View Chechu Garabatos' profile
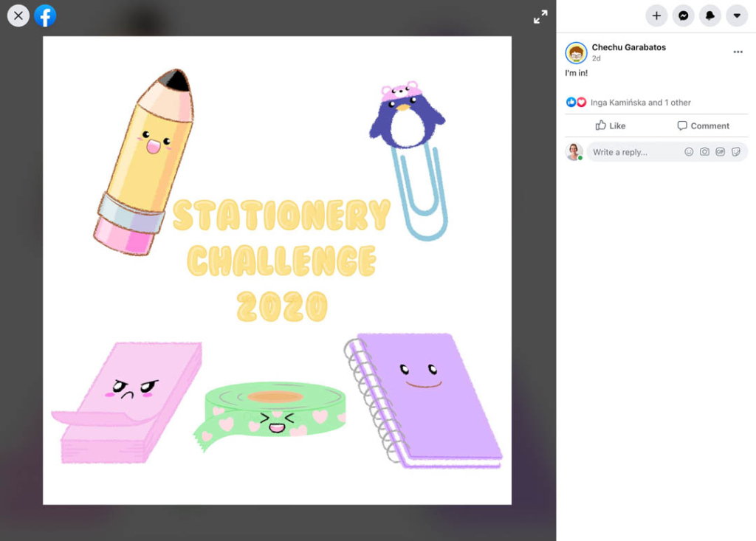The width and height of the screenshot is (756, 541). coord(628,46)
